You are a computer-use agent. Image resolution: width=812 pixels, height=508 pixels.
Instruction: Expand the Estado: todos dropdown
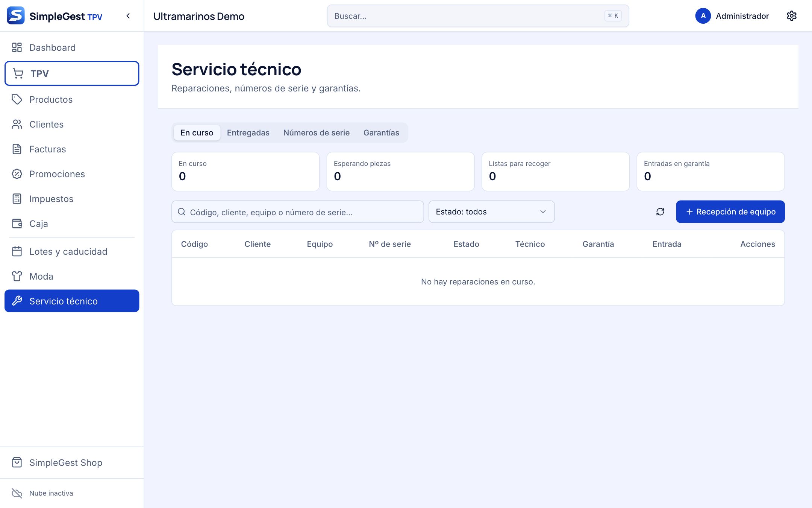coord(491,212)
